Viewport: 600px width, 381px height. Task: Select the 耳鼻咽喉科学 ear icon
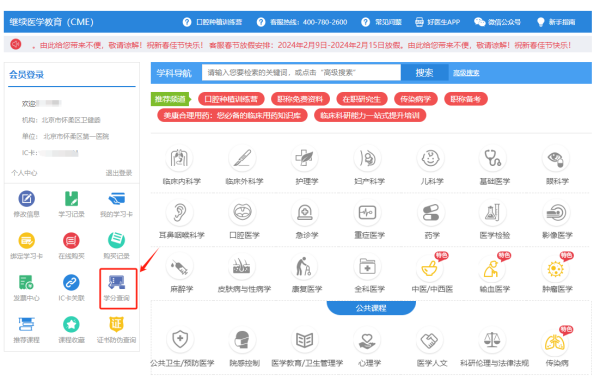click(179, 212)
